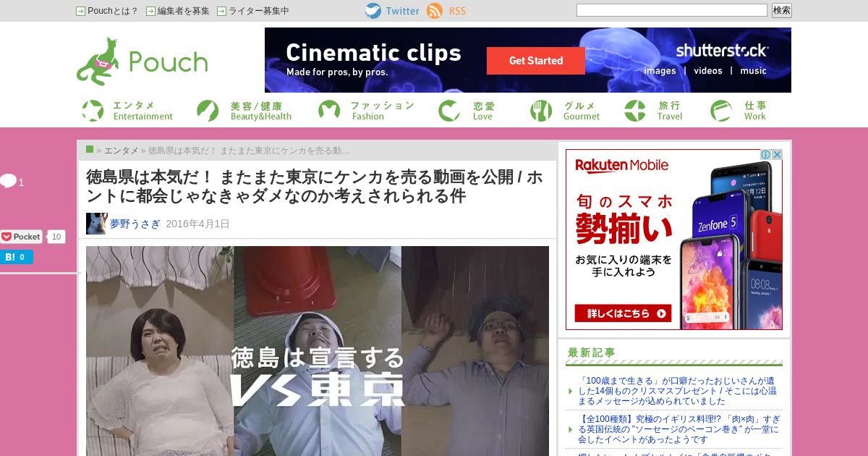Click the エンタメ breadcrumb link
Viewport: 868px width, 456px height.
click(121, 151)
